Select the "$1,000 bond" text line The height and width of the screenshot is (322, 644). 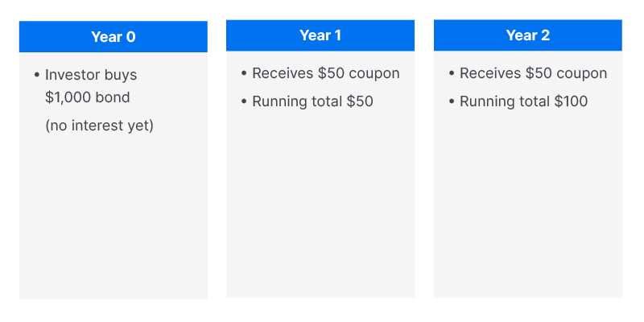pyautogui.click(x=87, y=97)
